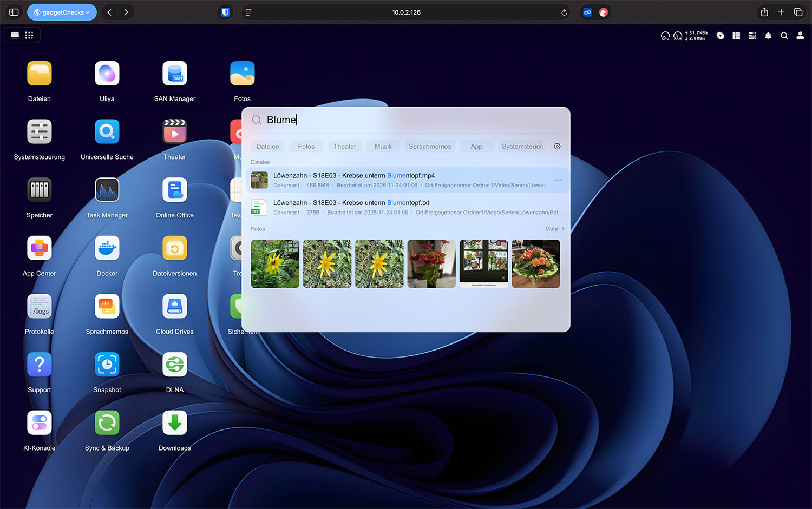This screenshot has width=812, height=509.
Task: Launch the Task Manager app
Action: (x=107, y=190)
